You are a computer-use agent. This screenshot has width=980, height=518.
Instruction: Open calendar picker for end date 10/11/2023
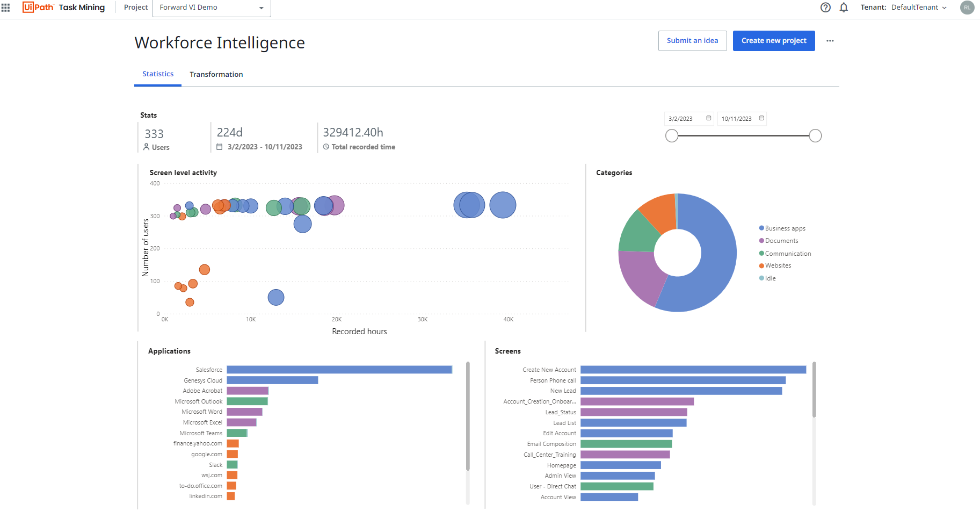[x=761, y=118]
